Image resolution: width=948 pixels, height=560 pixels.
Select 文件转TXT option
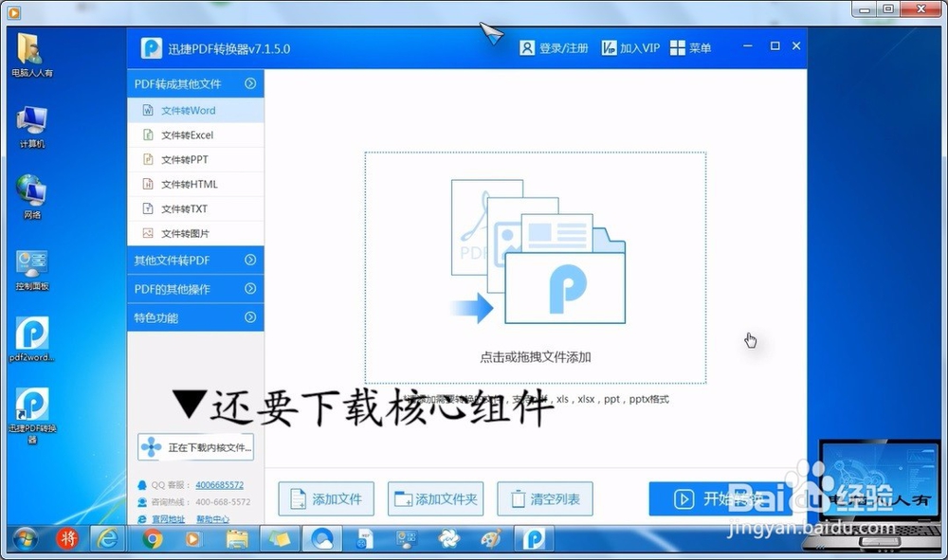pos(195,209)
